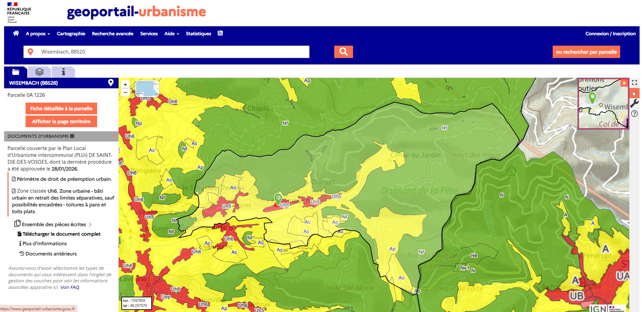
Task: Click the approval date 28/01/2026
Action: coord(64,169)
